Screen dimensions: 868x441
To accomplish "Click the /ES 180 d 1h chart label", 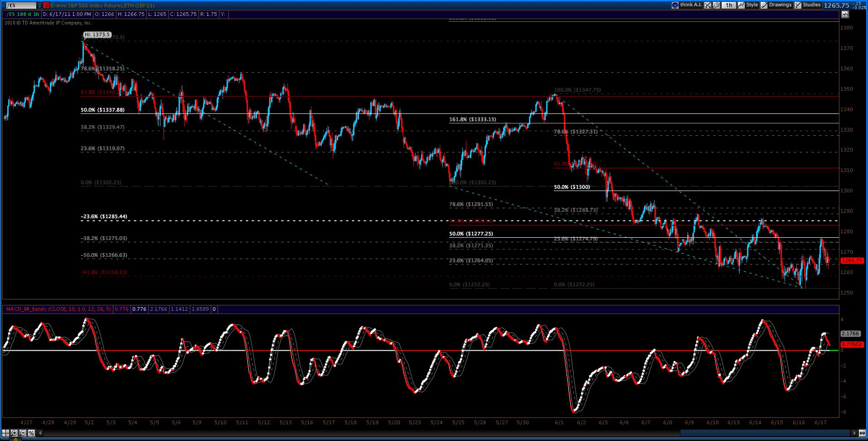I will click(23, 15).
